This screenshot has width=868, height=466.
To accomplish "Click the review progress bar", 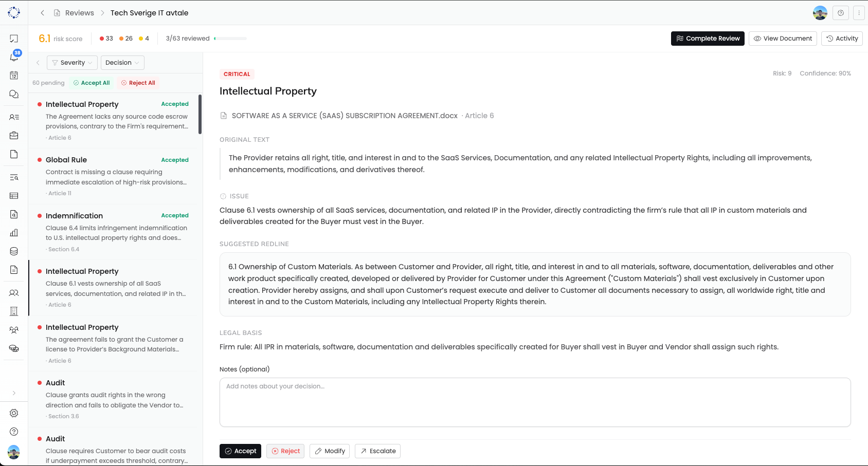I will (x=230, y=39).
